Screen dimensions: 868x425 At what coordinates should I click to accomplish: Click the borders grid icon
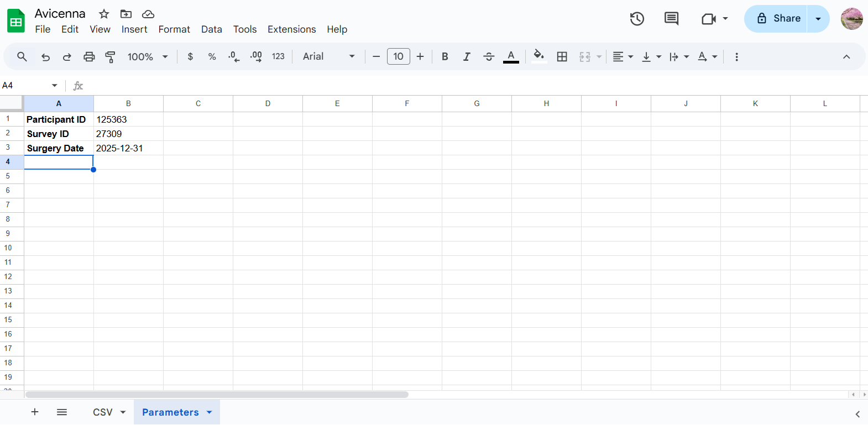[562, 57]
